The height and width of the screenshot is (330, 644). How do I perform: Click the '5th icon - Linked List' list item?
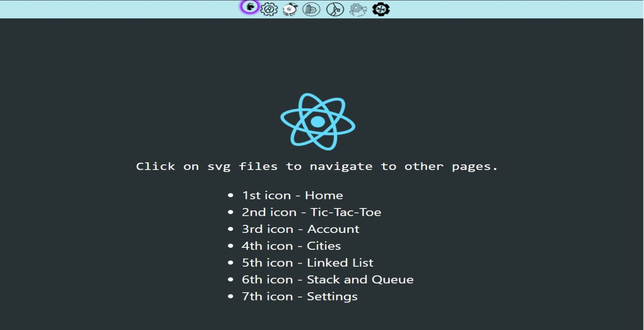coord(307,263)
